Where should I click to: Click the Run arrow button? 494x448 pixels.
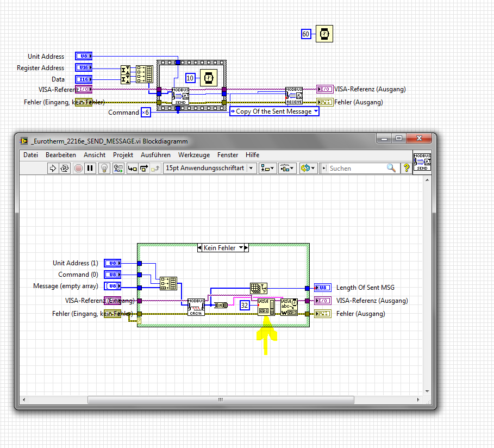53,169
